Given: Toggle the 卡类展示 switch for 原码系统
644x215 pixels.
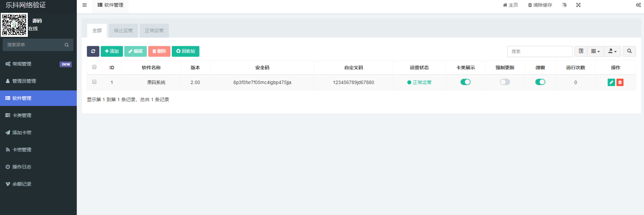Looking at the screenshot, I should tap(465, 82).
